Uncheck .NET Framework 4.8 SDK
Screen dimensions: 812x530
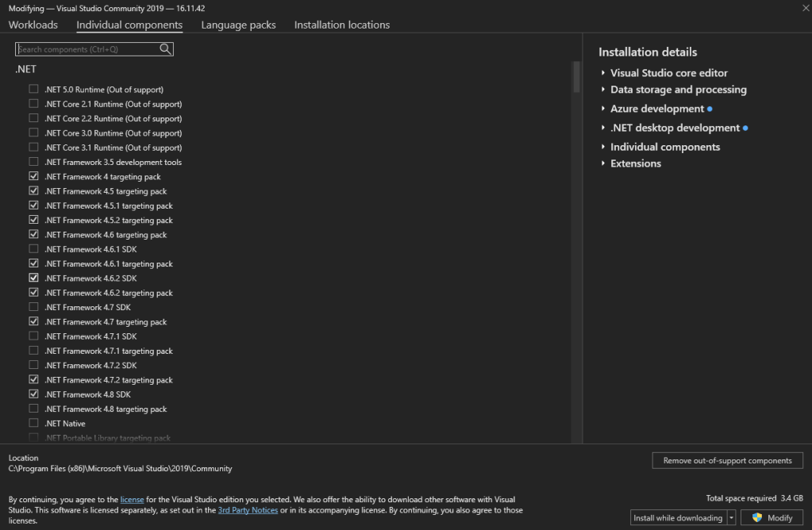[33, 394]
